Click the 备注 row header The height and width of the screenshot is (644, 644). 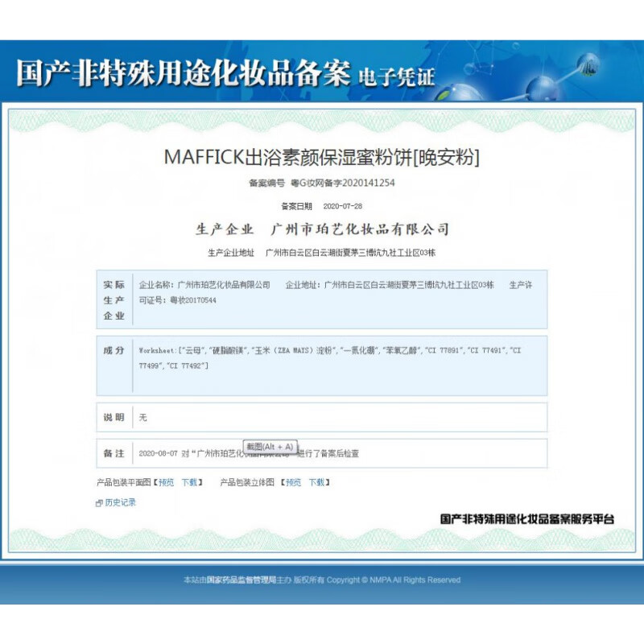coord(114,453)
